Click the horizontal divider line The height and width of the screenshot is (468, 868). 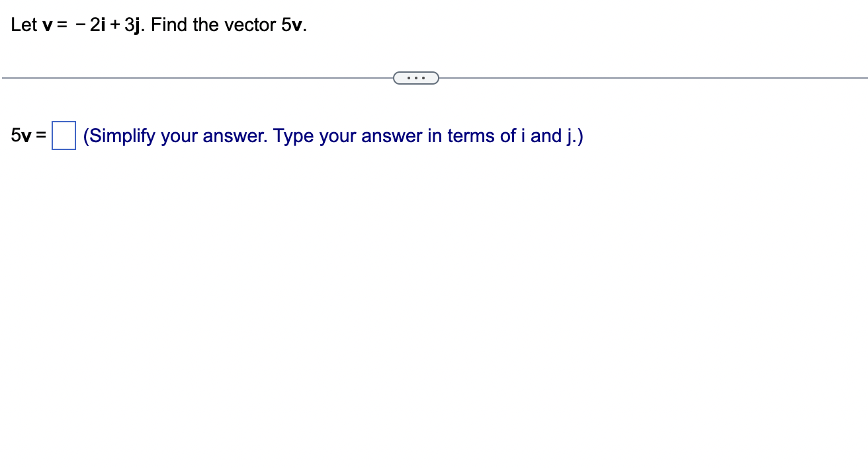198,77
